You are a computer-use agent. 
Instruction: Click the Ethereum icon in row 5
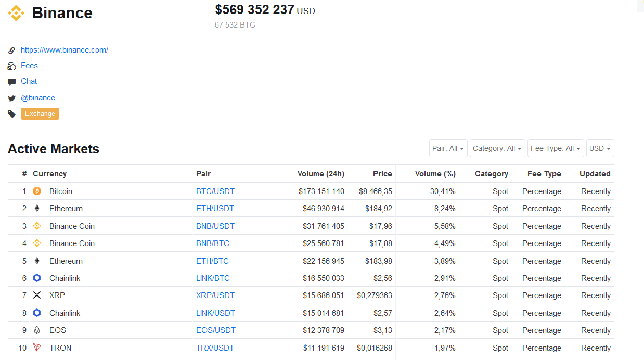[37, 261]
